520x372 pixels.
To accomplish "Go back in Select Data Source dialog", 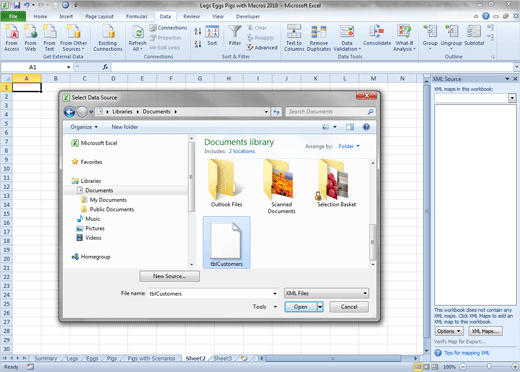I will [69, 112].
